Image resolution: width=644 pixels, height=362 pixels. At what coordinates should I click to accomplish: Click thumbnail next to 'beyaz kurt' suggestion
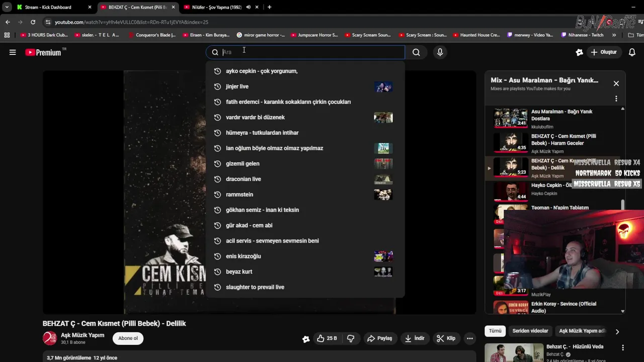click(383, 271)
